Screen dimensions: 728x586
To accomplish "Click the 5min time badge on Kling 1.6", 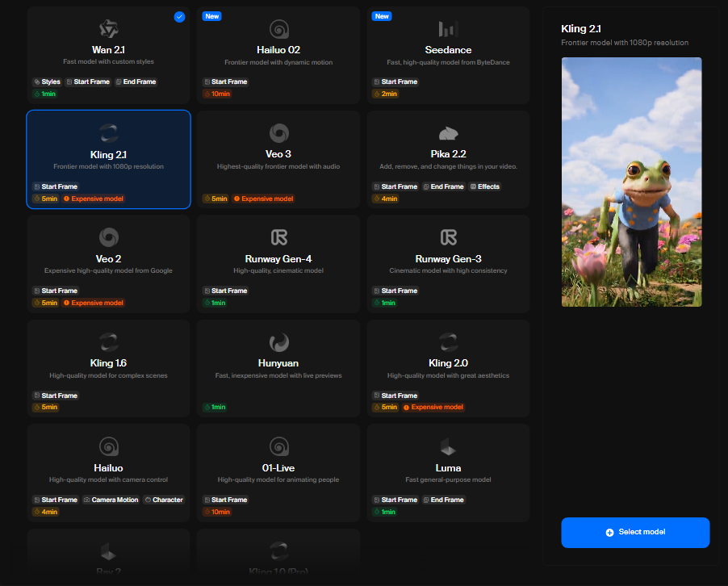I will click(x=45, y=408).
